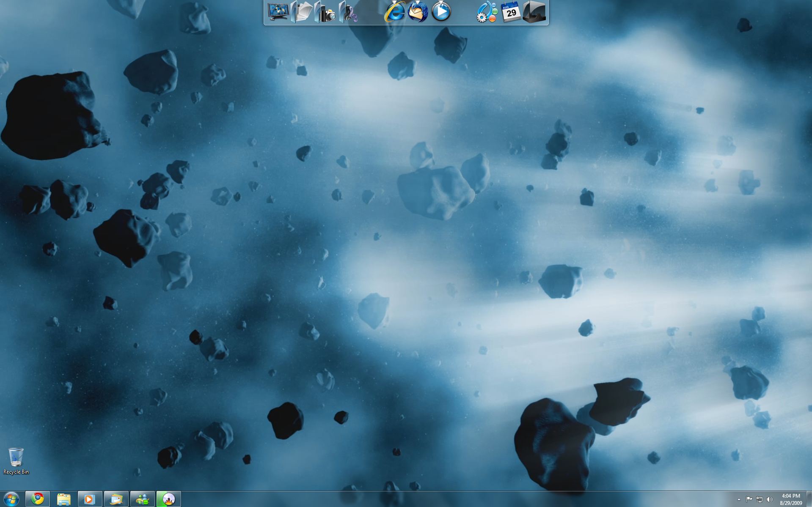812x507 pixels.
Task: Open the gear dock settings icon
Action: [487, 12]
